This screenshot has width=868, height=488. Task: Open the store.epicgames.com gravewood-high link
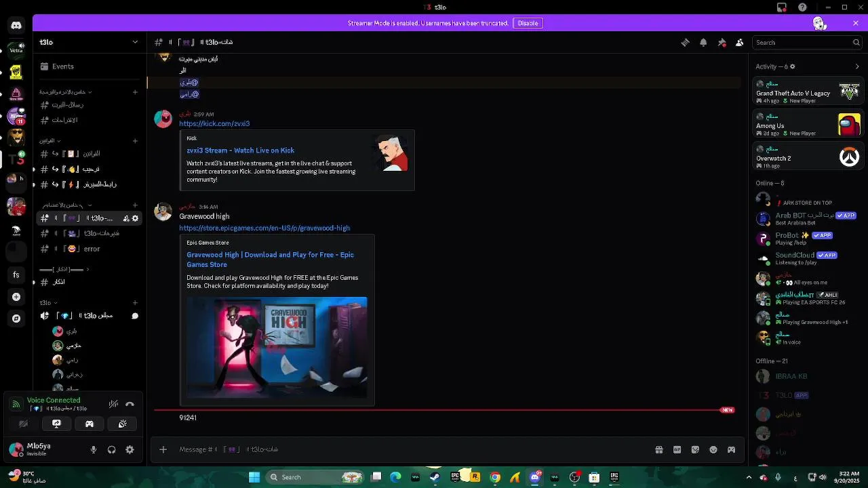264,228
